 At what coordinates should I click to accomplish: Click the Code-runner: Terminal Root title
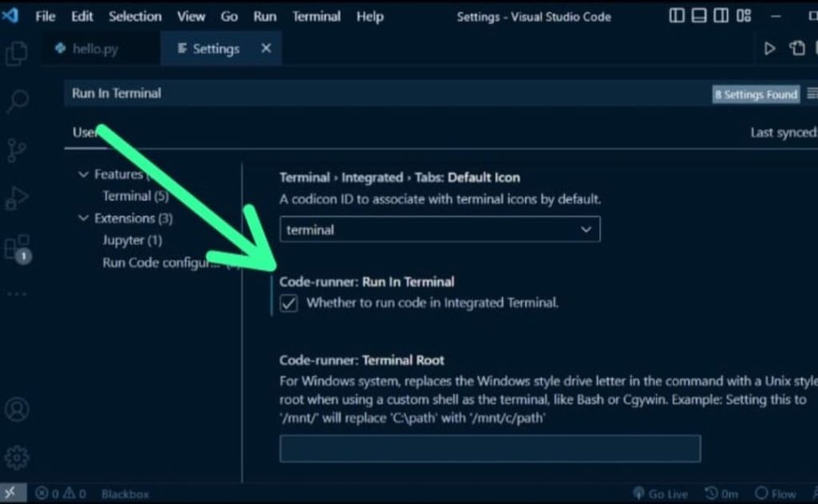[362, 360]
